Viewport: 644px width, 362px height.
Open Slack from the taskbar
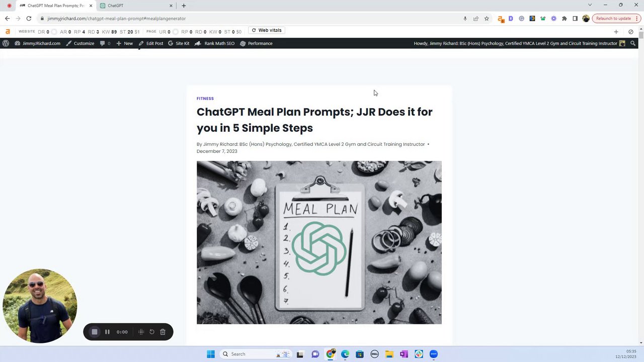click(x=419, y=354)
